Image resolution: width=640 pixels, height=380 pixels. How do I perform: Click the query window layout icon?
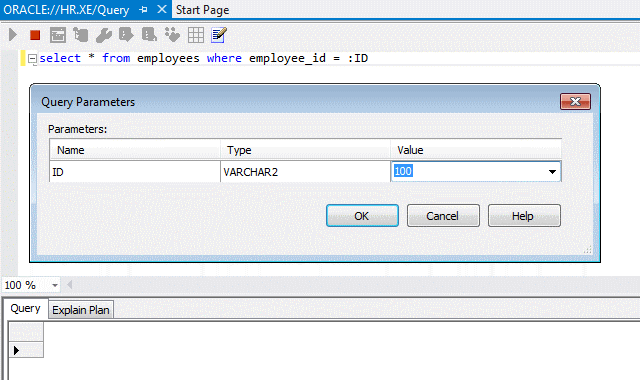58,35
